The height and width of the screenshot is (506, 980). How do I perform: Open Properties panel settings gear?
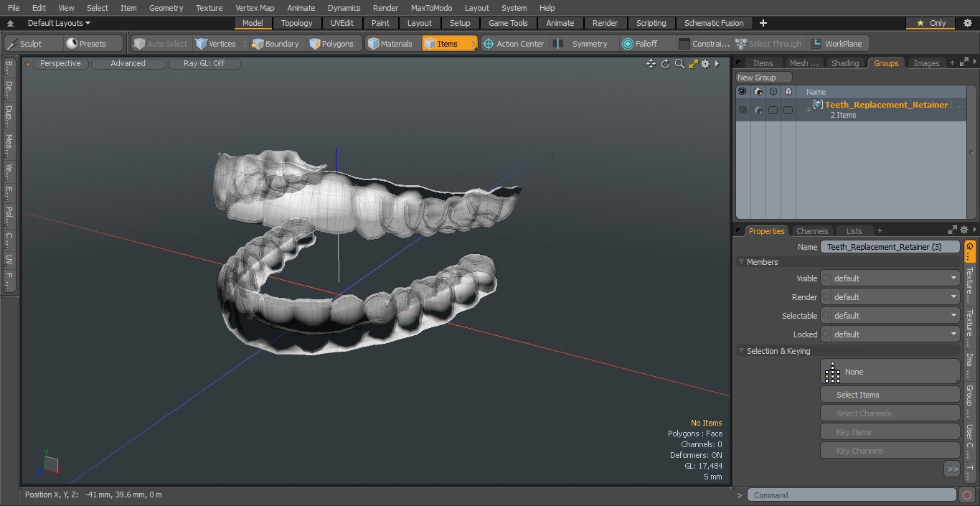tap(963, 230)
